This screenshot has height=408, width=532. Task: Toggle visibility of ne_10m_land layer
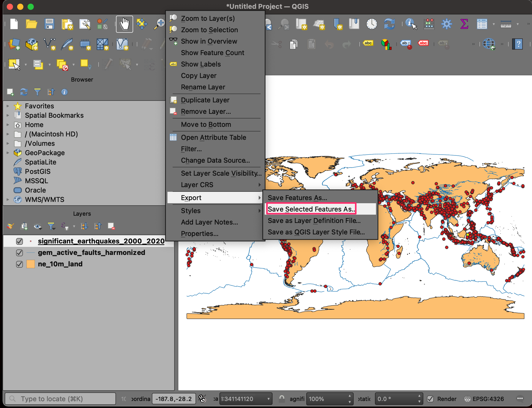coord(19,264)
